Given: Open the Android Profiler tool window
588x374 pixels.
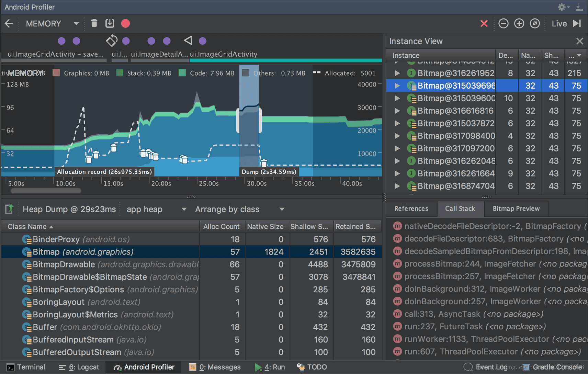Looking at the screenshot, I should pyautogui.click(x=144, y=367).
